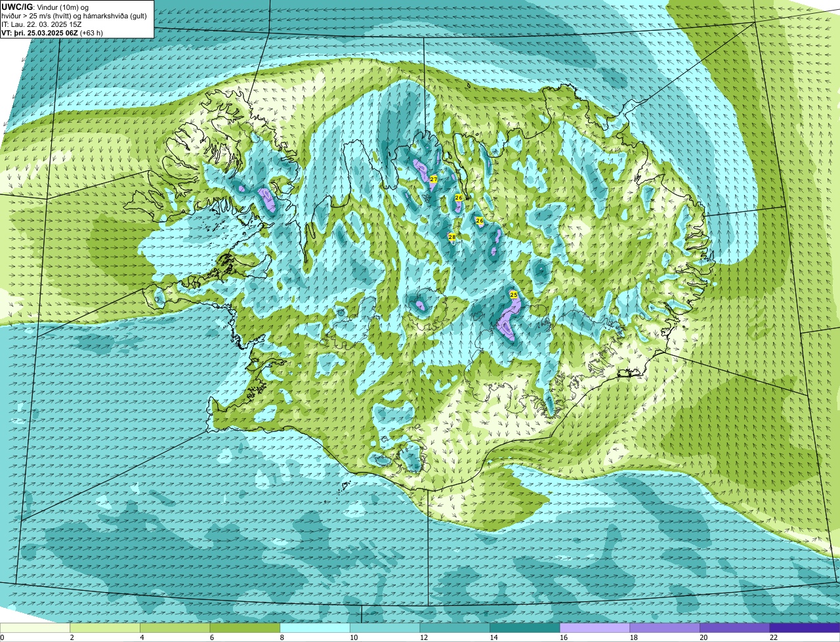This screenshot has width=840, height=642.
Task: Click the yellow gust label 28
Action: [x=451, y=237]
